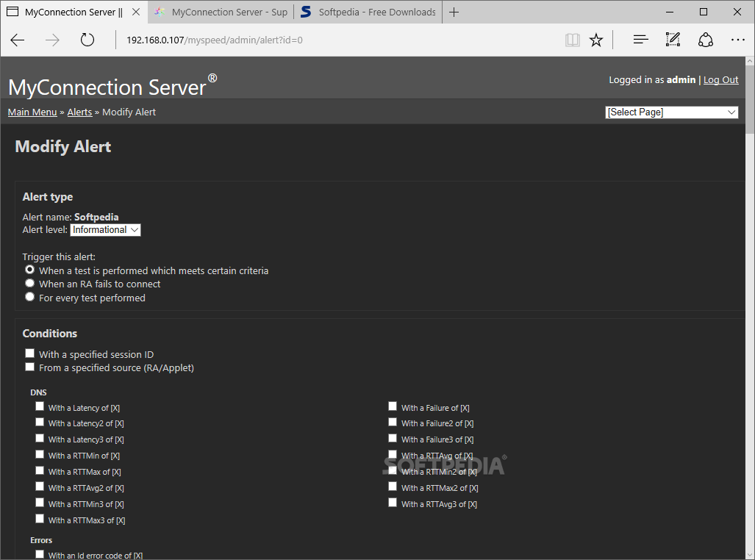Check 'With a RTTMin2 of [X]'
Screen dimensions: 755x560
point(393,470)
